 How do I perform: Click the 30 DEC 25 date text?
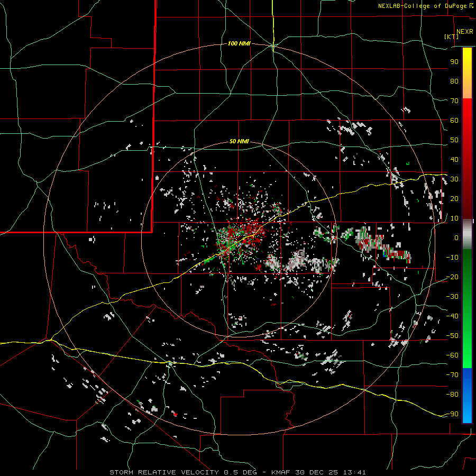[317, 472]
